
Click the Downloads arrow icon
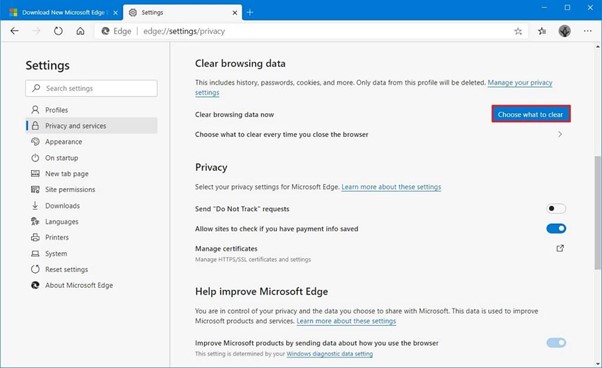coord(35,205)
